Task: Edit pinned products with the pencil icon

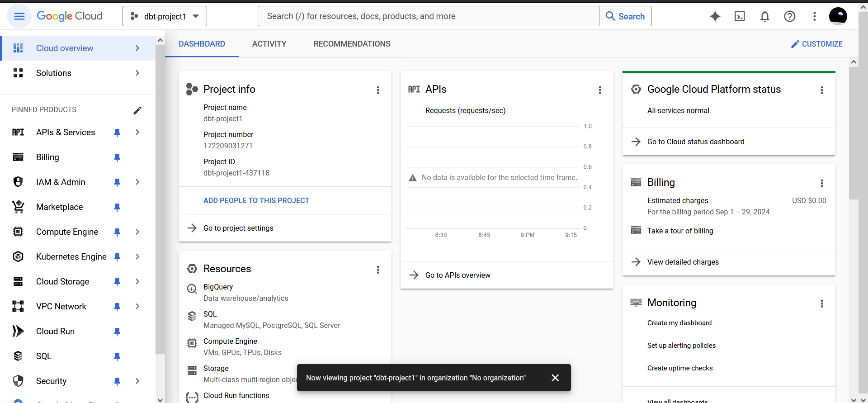Action: [137, 110]
